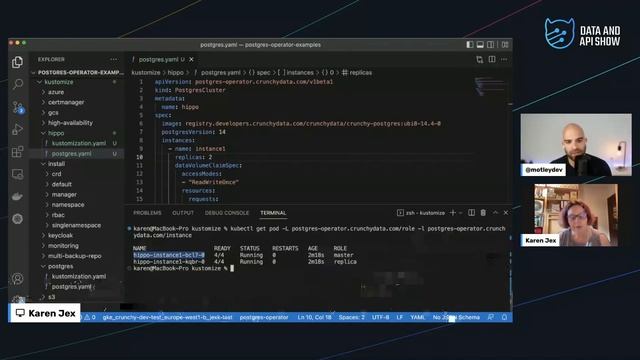This screenshot has height=360, width=640.
Task: Toggle the primary sidebar layout icon
Action: click(470, 44)
